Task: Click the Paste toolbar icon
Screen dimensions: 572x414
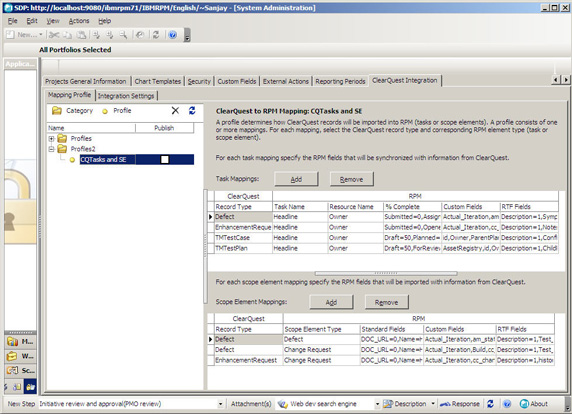Action: (x=81, y=35)
